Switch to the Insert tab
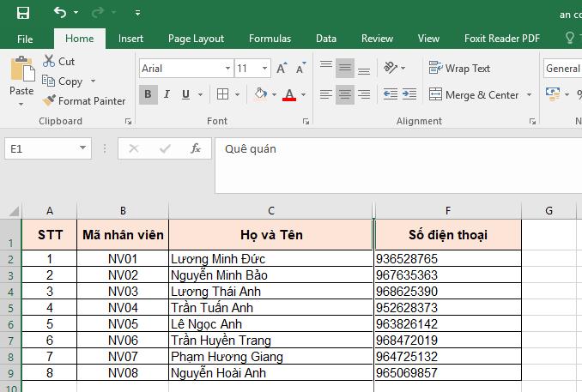582x392 pixels. click(x=130, y=39)
